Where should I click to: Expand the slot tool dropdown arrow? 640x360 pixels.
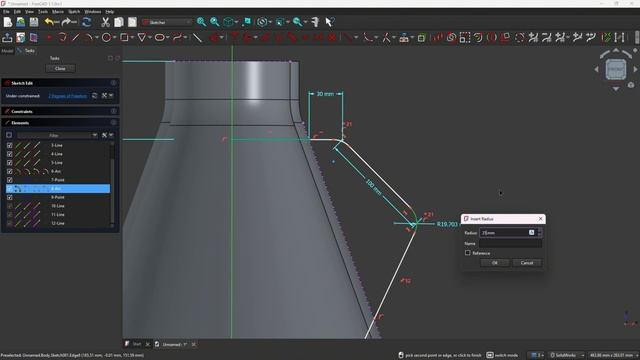pyautogui.click(x=168, y=38)
